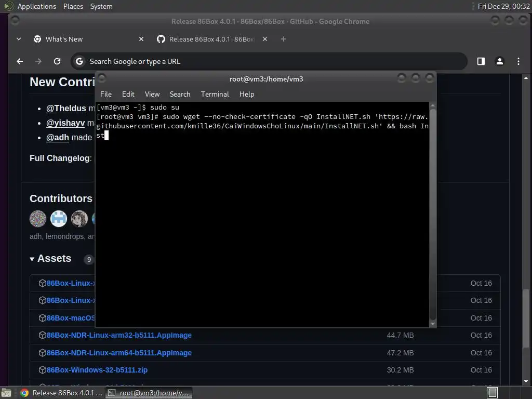This screenshot has width=532, height=399.
Task: Open terminal View menu
Action: (152, 95)
